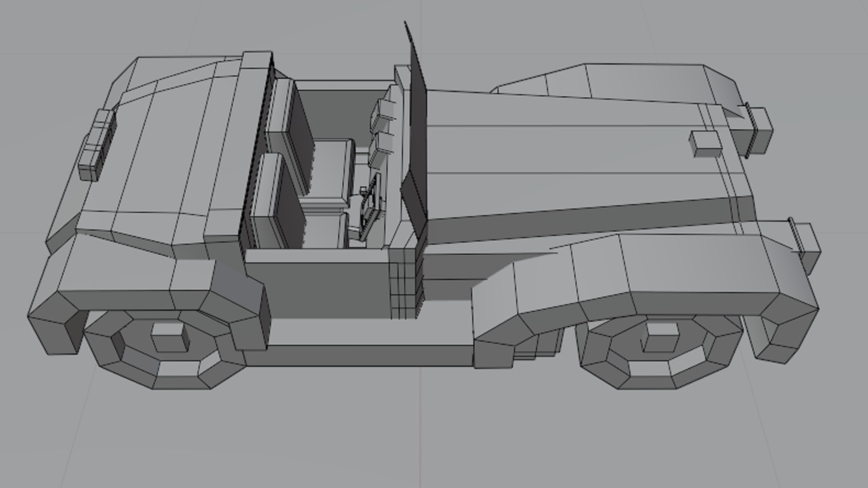Select the car's side door panel
868x488 pixels.
click(x=319, y=285)
